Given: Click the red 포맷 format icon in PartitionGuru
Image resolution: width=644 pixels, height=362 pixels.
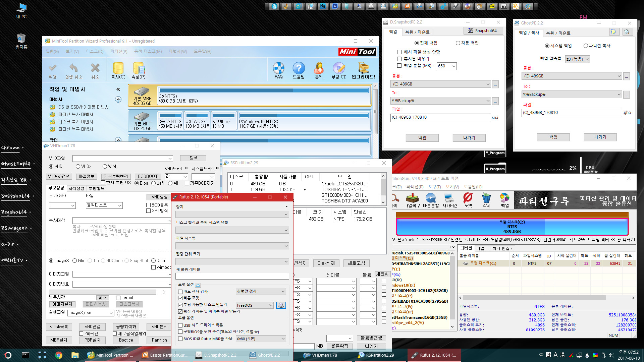Looking at the screenshot, I should 468,198.
